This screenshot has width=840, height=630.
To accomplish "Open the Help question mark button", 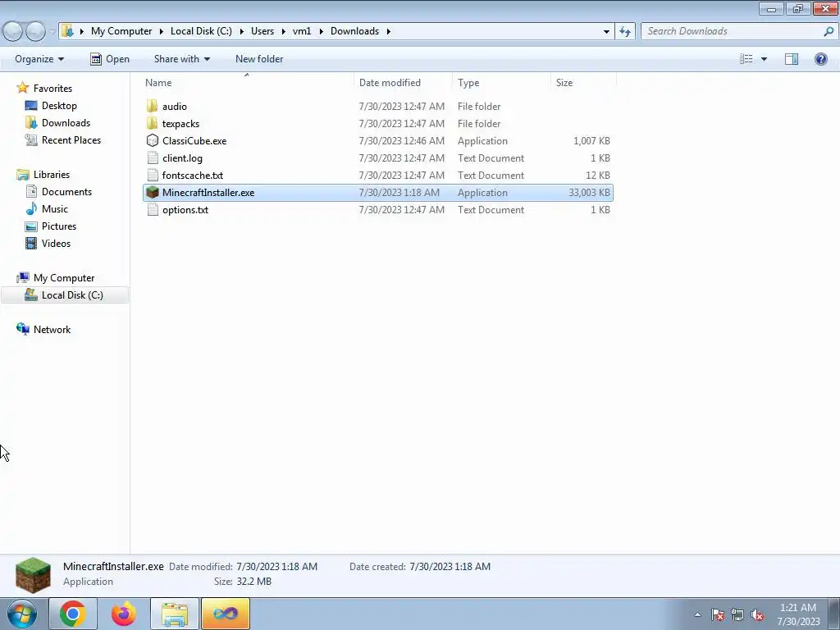I will tap(820, 59).
